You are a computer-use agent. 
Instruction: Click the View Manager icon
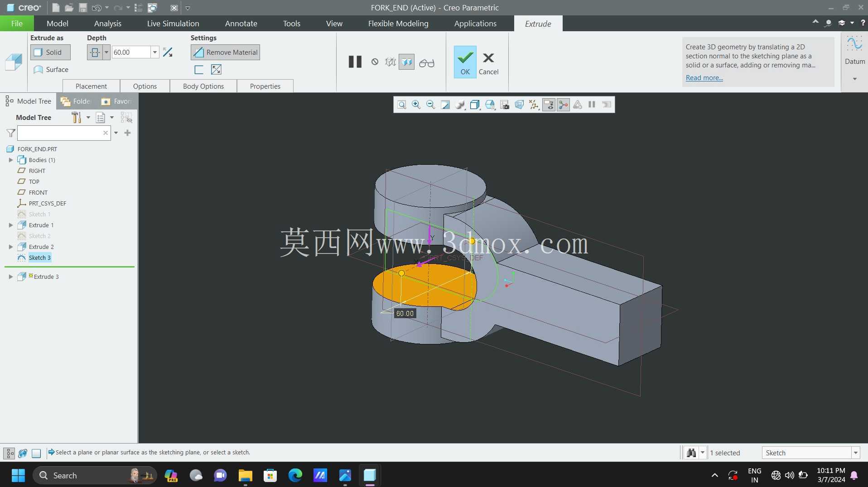pos(490,105)
